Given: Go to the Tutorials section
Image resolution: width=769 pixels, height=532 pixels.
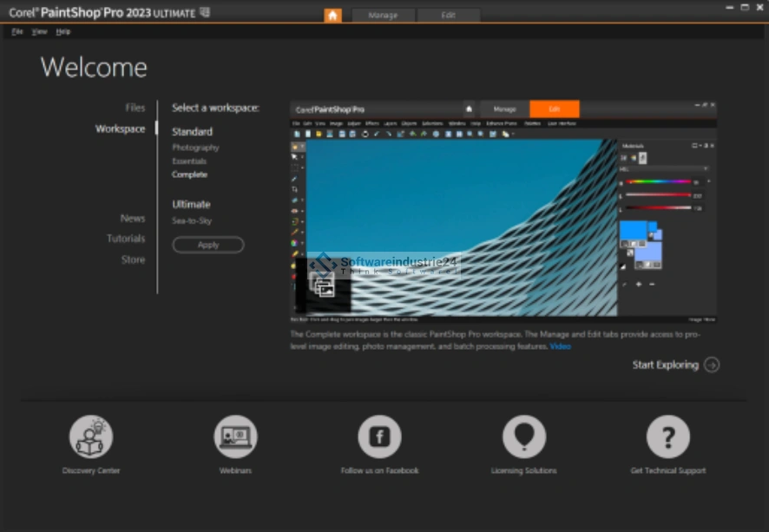Looking at the screenshot, I should 126,239.
